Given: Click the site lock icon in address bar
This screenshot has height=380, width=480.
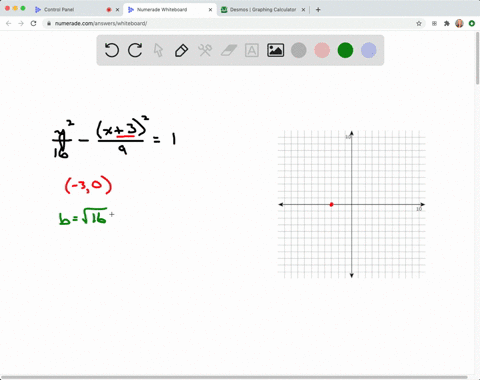Looking at the screenshot, I should click(x=49, y=23).
